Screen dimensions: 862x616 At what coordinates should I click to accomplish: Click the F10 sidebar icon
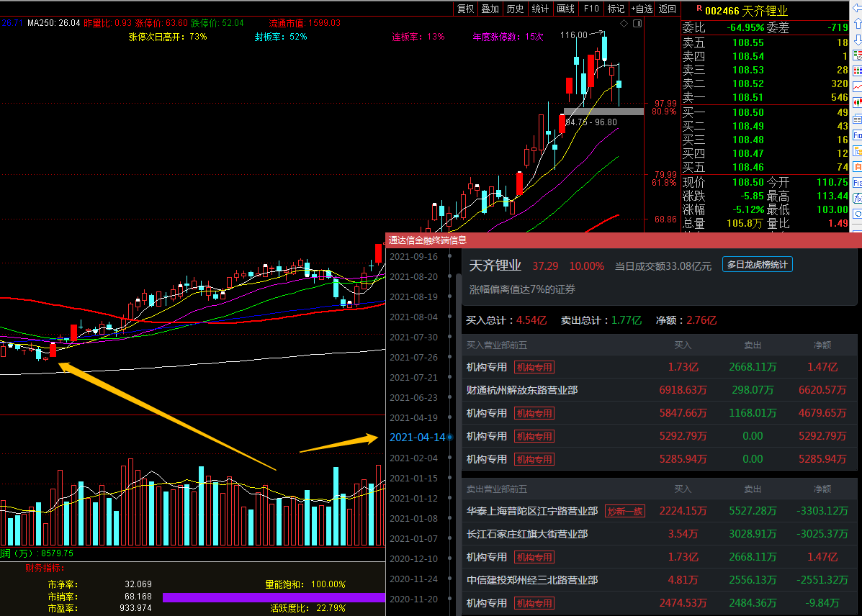coord(857,135)
